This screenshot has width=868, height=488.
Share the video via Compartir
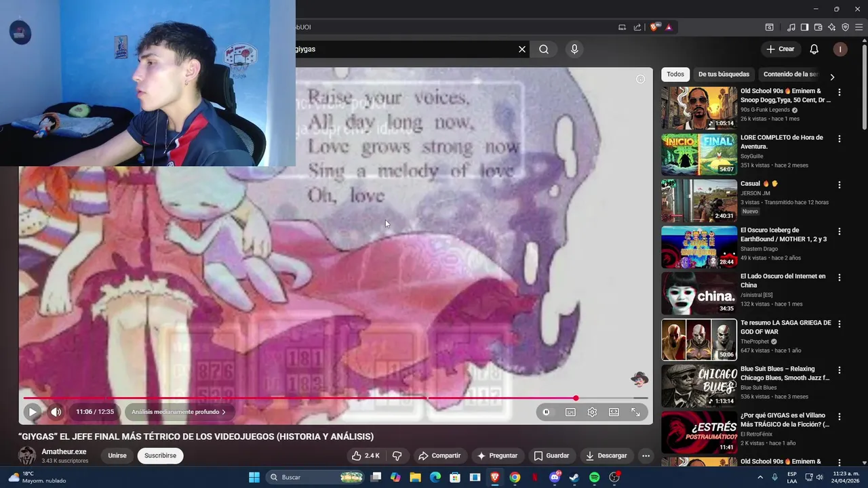click(x=439, y=455)
